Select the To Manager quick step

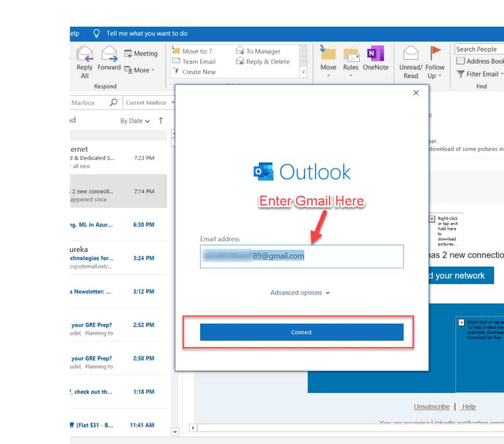click(x=258, y=51)
